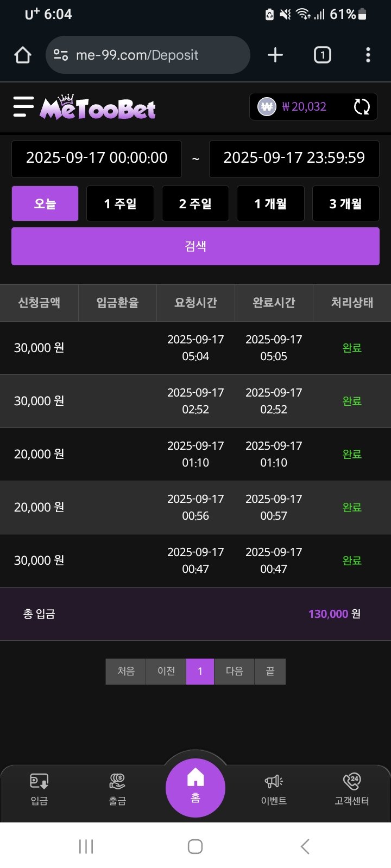
Task: Open the start date picker
Action: (97, 158)
